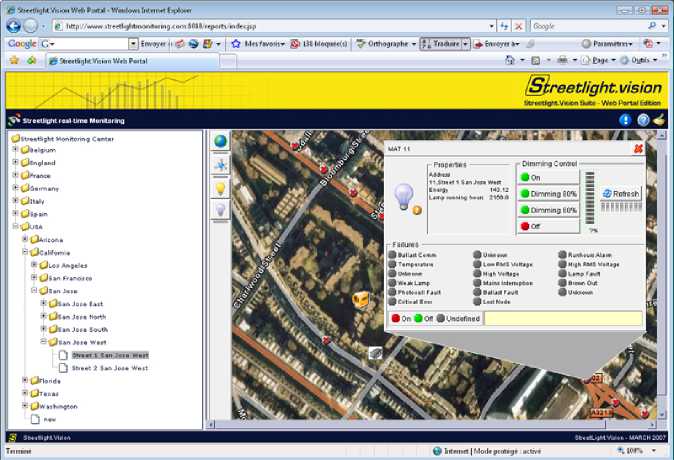The width and height of the screenshot is (674, 460).
Task: Click the dim light bulb toolbar icon
Action: [220, 209]
